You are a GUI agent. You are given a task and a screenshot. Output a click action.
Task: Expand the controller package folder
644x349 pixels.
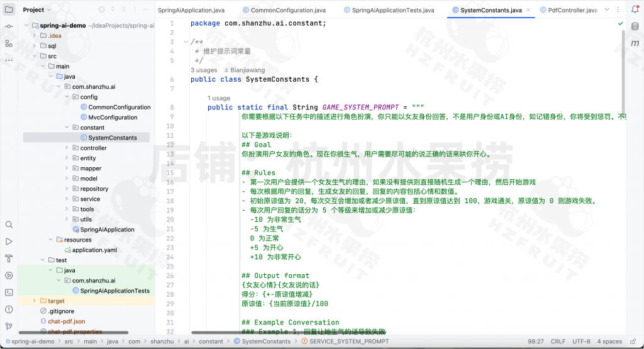(67, 148)
